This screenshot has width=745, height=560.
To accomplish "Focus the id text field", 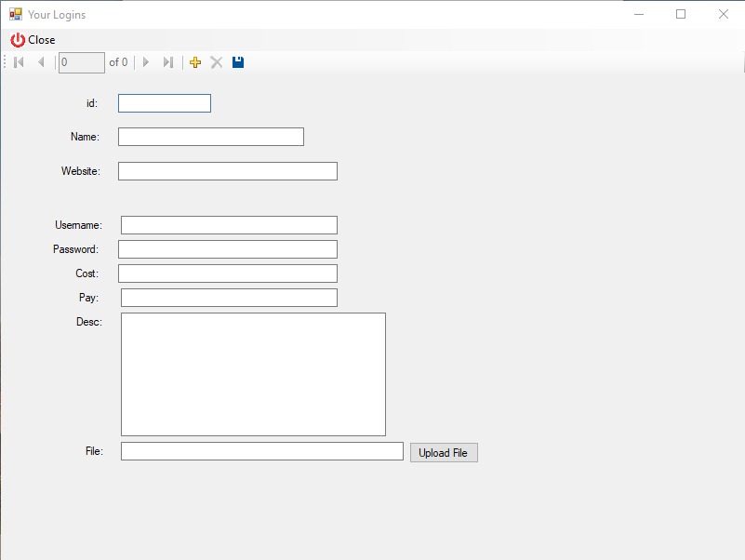I will click(165, 103).
